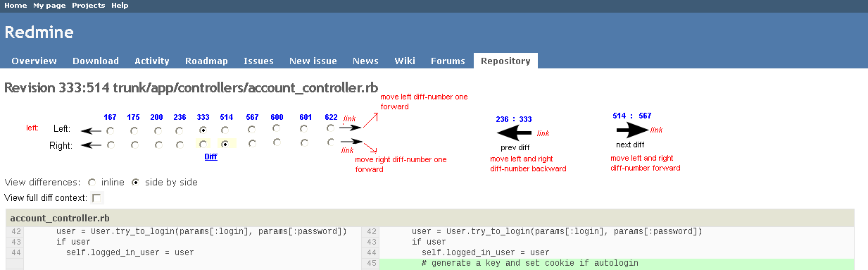Viewport: 868px width, 270px height.
Task: Select Left radio for revision 333
Action: point(203,130)
